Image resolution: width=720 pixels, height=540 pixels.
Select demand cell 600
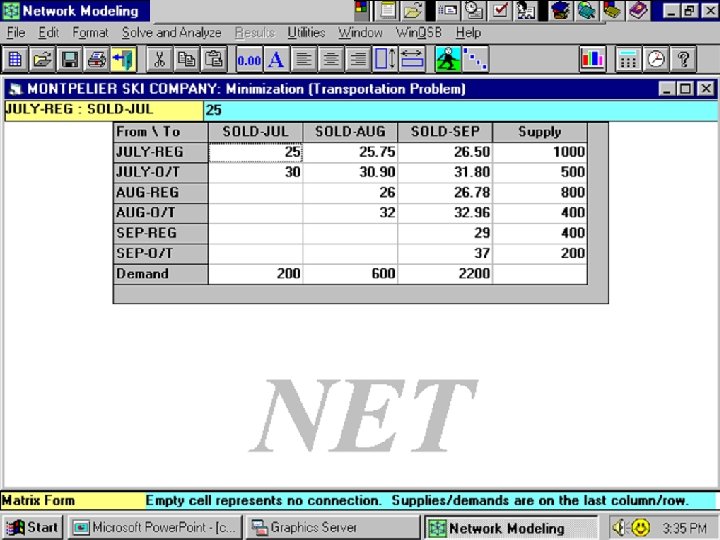[x=350, y=274]
